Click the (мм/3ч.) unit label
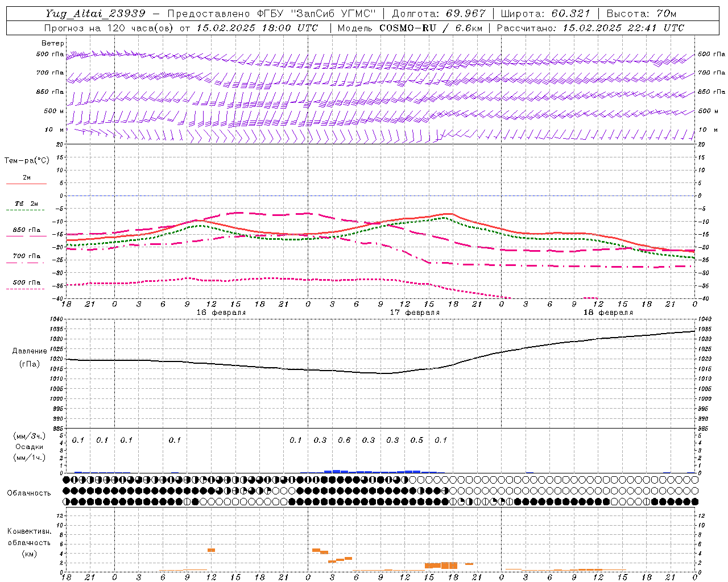 click(x=30, y=436)
